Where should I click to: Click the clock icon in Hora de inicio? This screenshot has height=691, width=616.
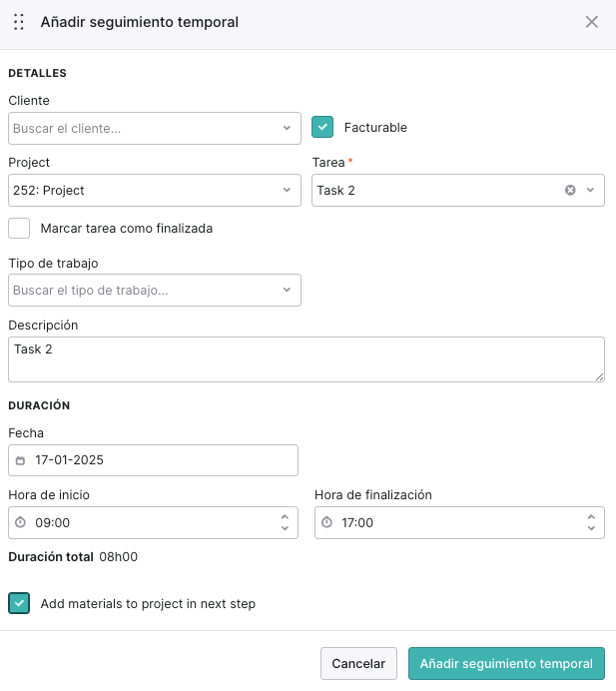20,522
